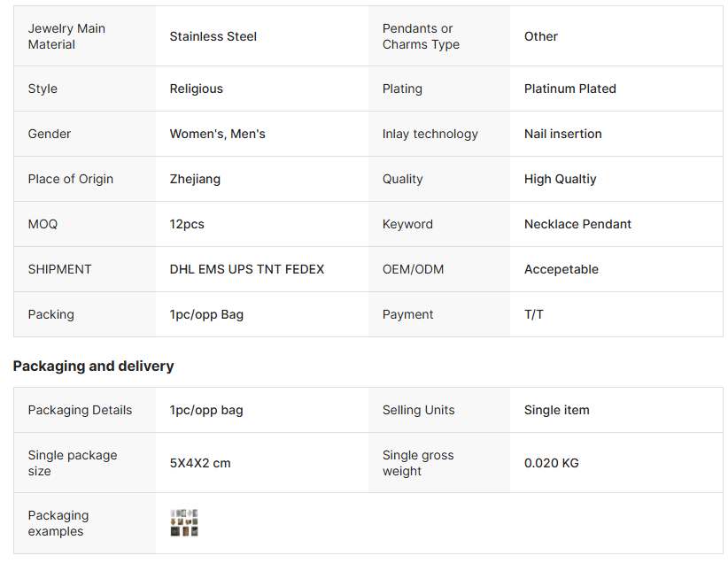
Task: Click the "12pcs" MOQ value
Action: 187,224
